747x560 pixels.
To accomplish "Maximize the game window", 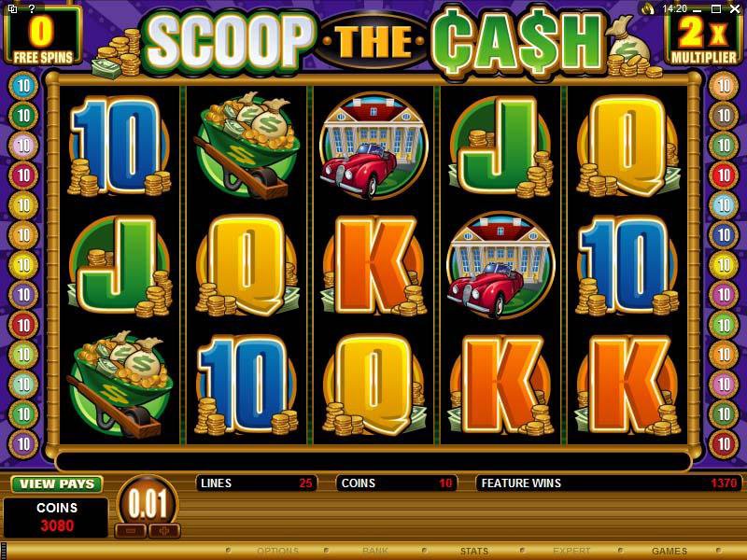I will coord(715,8).
